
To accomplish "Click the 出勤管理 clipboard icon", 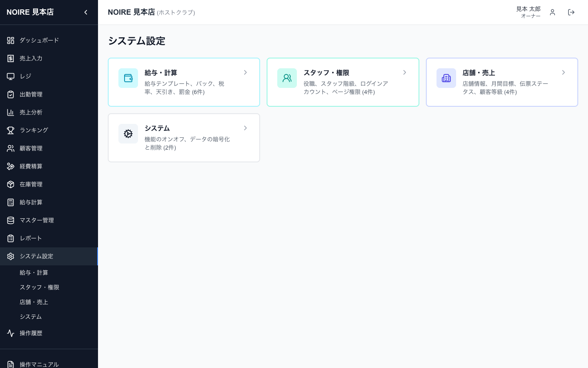I will [x=11, y=94].
